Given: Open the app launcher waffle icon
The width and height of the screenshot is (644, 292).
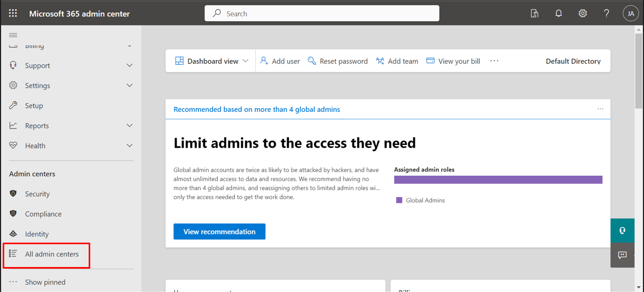Looking at the screenshot, I should (13, 13).
